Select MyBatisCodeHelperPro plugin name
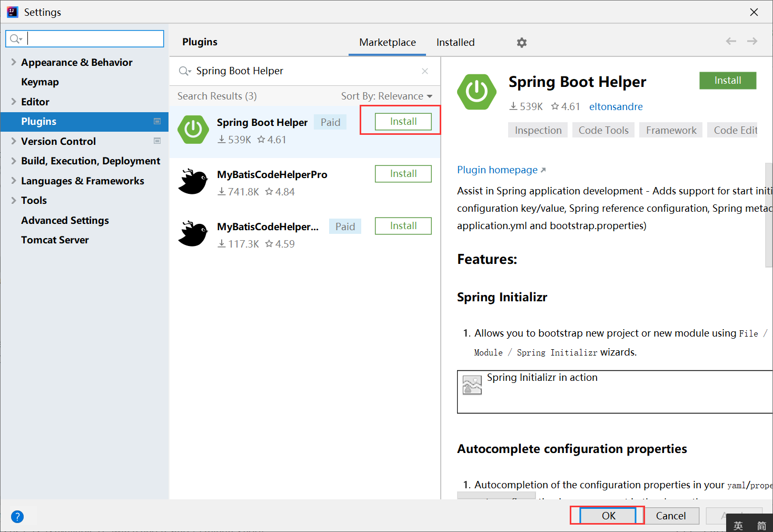 click(272, 174)
